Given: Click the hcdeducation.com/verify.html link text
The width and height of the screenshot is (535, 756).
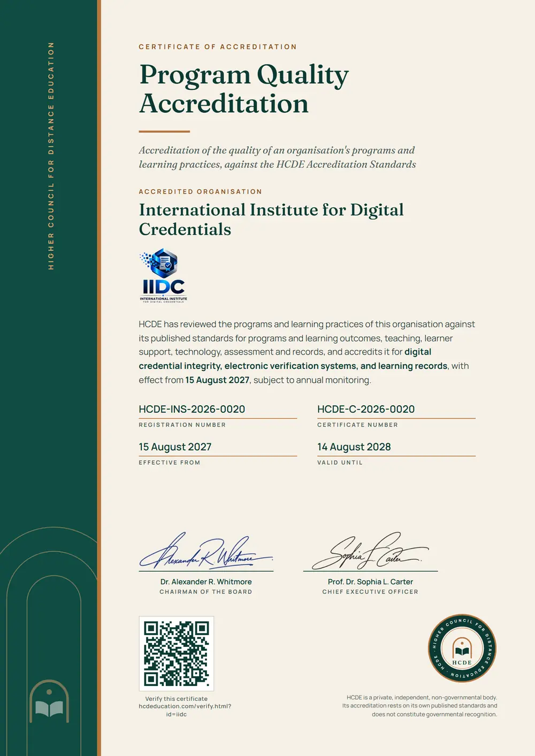Looking at the screenshot, I should pos(185,710).
